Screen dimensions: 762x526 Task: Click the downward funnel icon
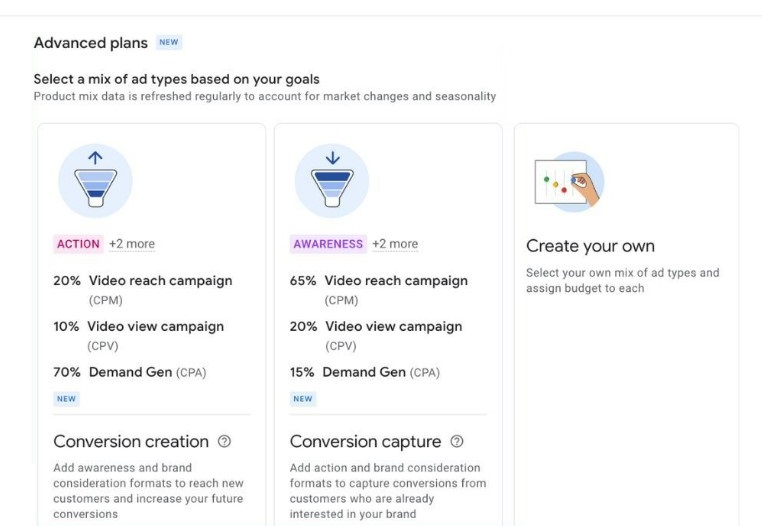pyautogui.click(x=332, y=181)
